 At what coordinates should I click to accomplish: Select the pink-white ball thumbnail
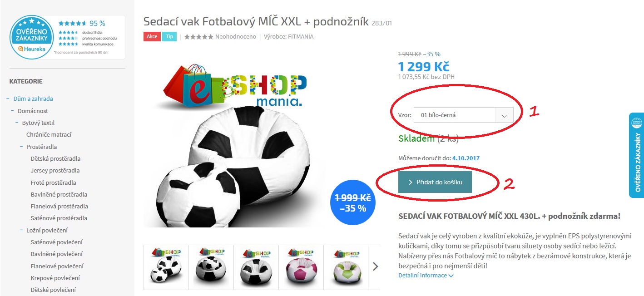click(x=301, y=267)
